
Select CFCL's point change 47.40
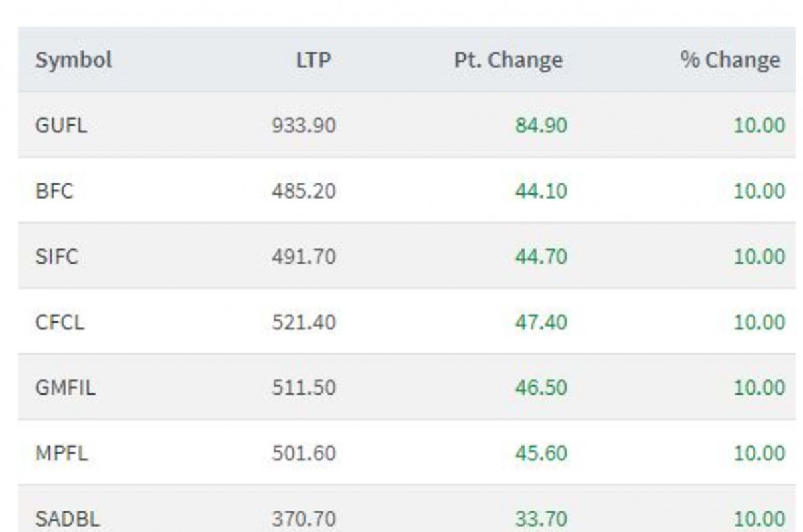[541, 322]
